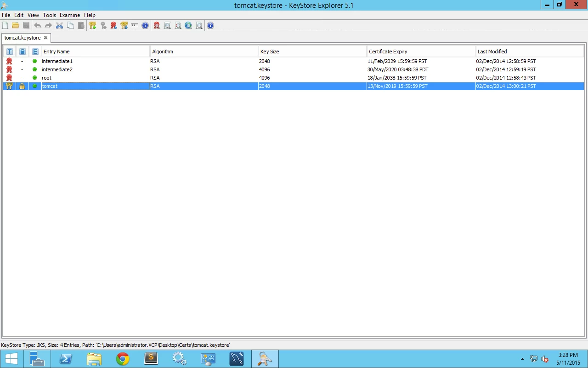Open Help using the blue question mark icon
The width and height of the screenshot is (588, 368).
[210, 25]
